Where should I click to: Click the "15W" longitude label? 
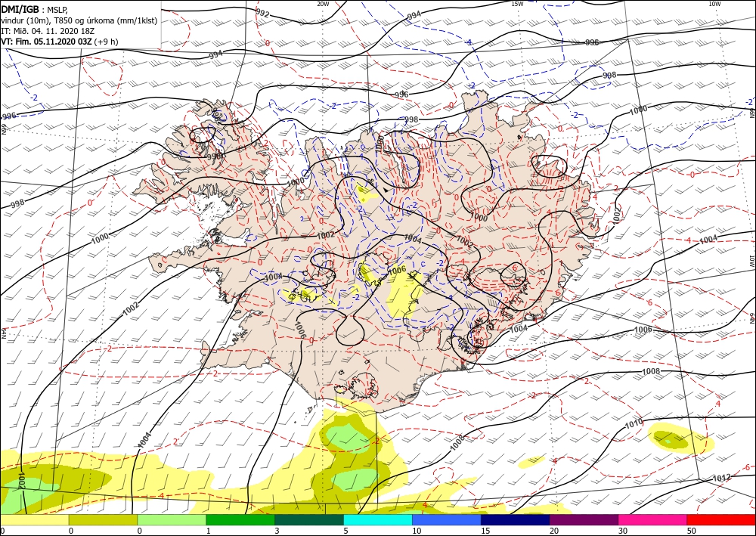tap(517, 4)
